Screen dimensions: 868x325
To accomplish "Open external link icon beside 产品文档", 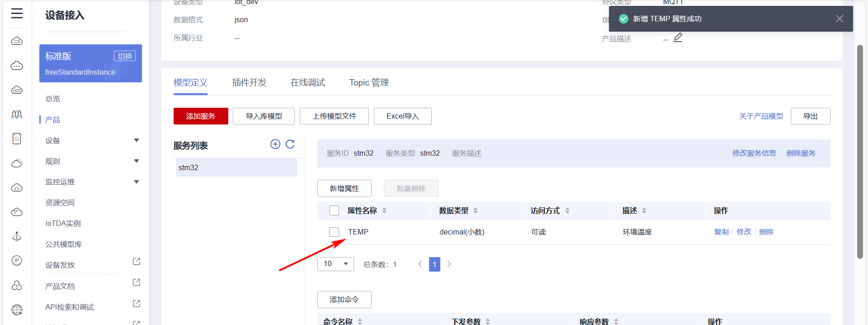I will pyautogui.click(x=136, y=282).
